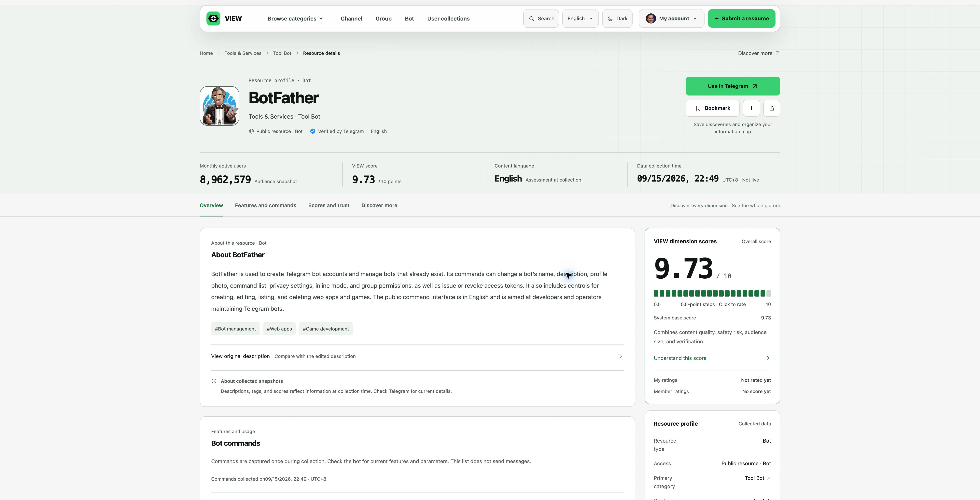Click the BotFather title heading
Screen dimensions: 980x500
[x=284, y=98]
